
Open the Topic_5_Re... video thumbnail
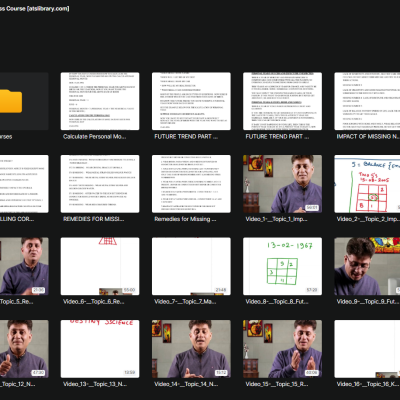pos(24,266)
